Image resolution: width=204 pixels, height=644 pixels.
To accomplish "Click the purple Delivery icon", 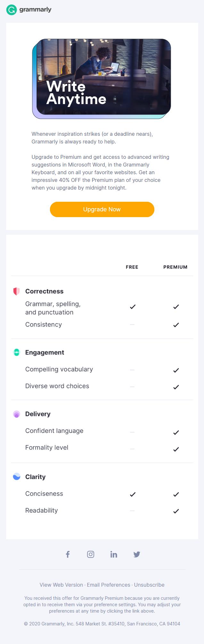I will click(x=16, y=414).
